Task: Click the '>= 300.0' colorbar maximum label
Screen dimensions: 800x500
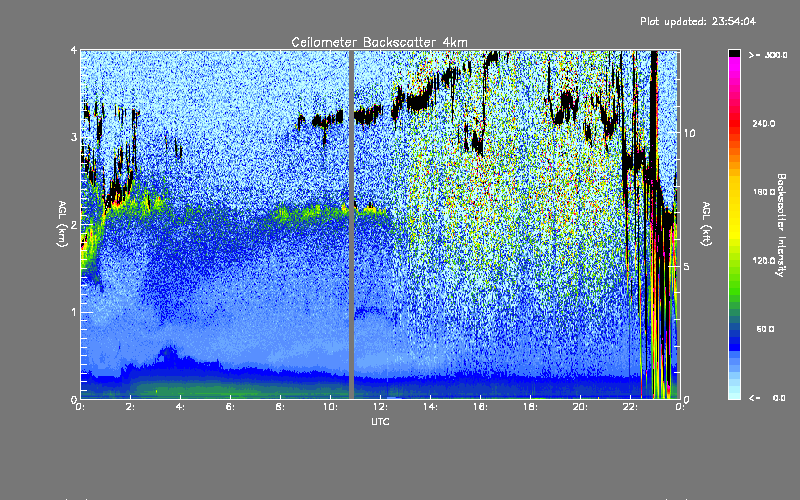Action: [x=768, y=55]
